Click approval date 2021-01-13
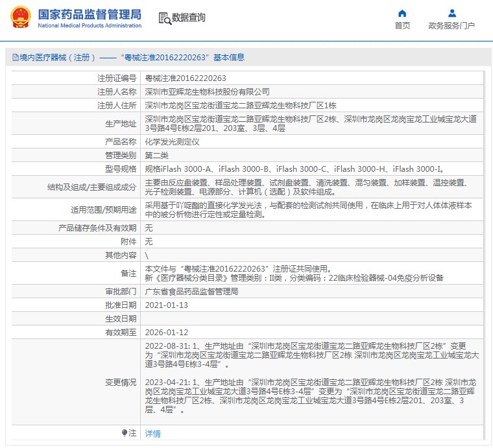The image size is (493, 448). [165, 305]
